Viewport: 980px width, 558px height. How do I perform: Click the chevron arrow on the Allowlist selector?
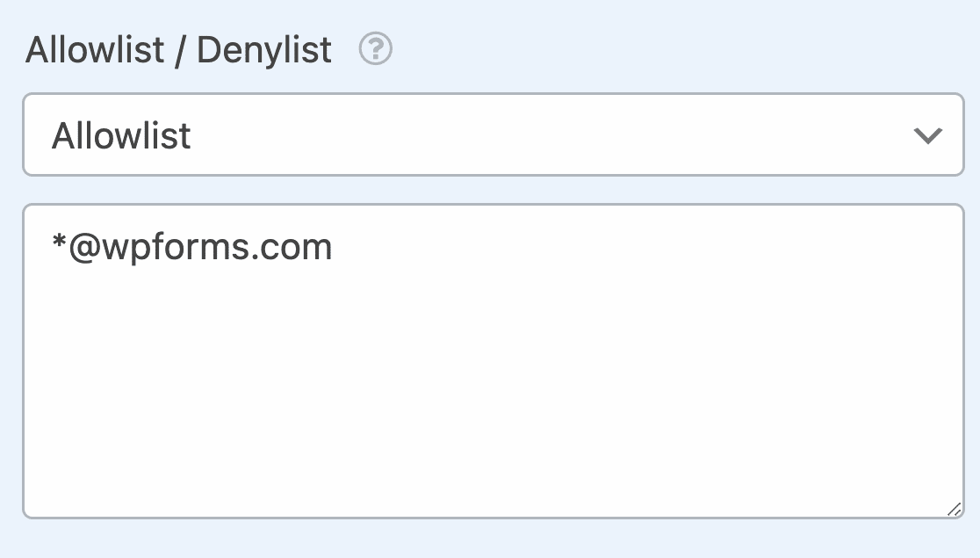click(x=930, y=134)
